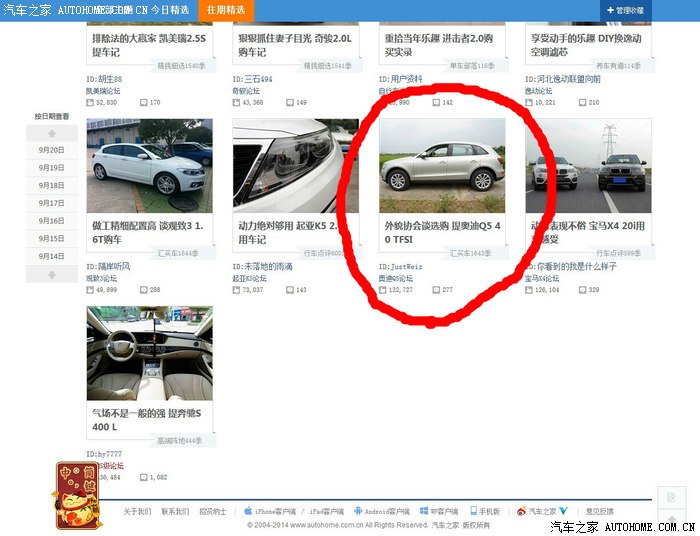The width and height of the screenshot is (700, 536).
Task: Click the 管理收藏 button
Action: click(x=626, y=10)
